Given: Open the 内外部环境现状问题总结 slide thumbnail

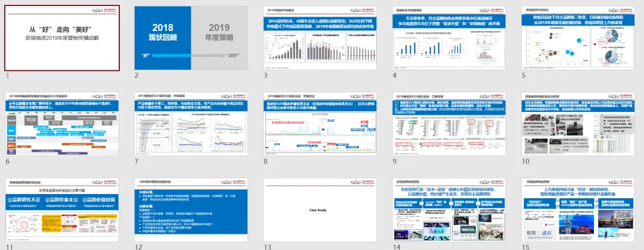Looking at the screenshot, I should tap(191, 210).
